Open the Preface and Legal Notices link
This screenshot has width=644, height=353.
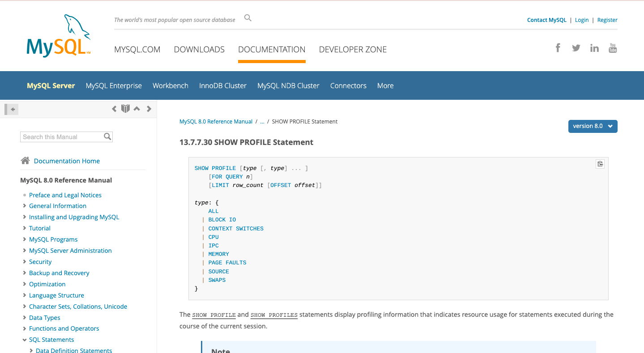pos(65,195)
